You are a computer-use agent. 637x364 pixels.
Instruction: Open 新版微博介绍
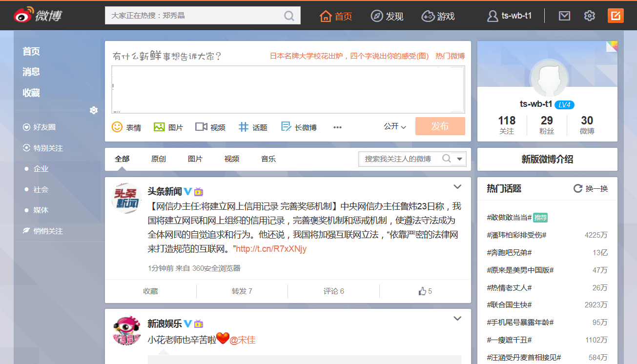[x=547, y=159]
